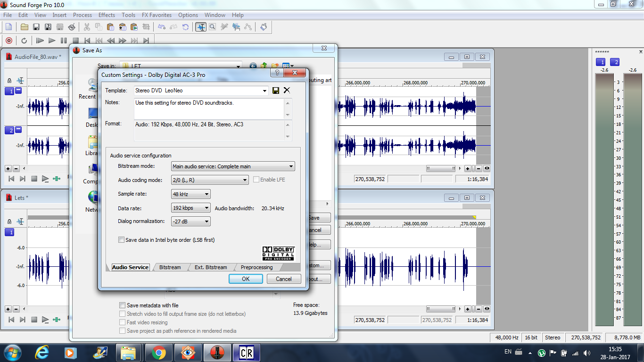Click the playback meter channel 1 button
The image size is (644, 362).
click(601, 62)
